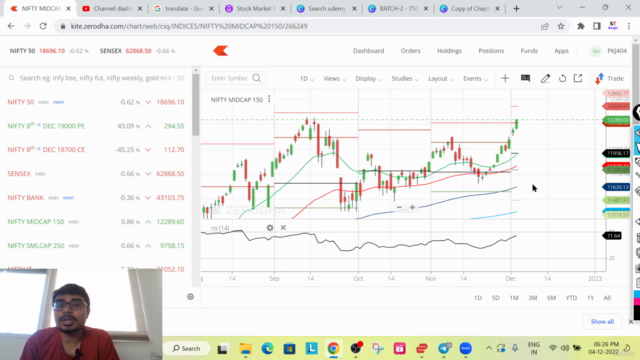This screenshot has height=360, width=640.
Task: Zoom in chart with plus button
Action: [x=413, y=207]
